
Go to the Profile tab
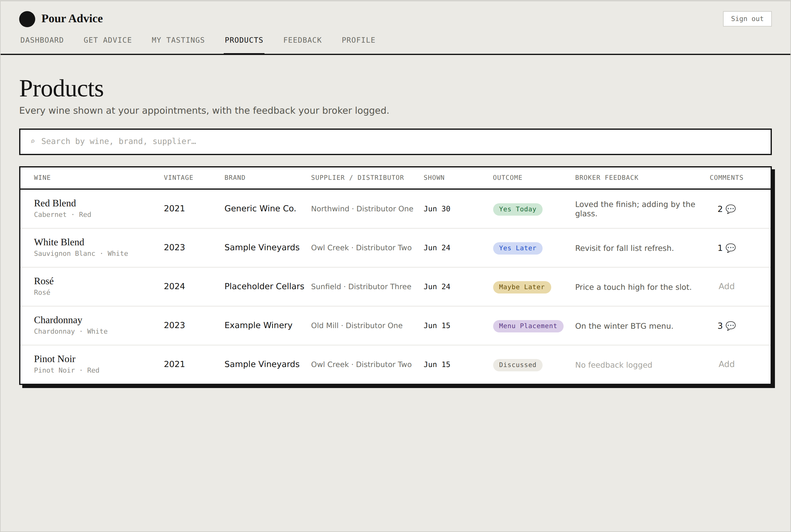pyautogui.click(x=358, y=40)
